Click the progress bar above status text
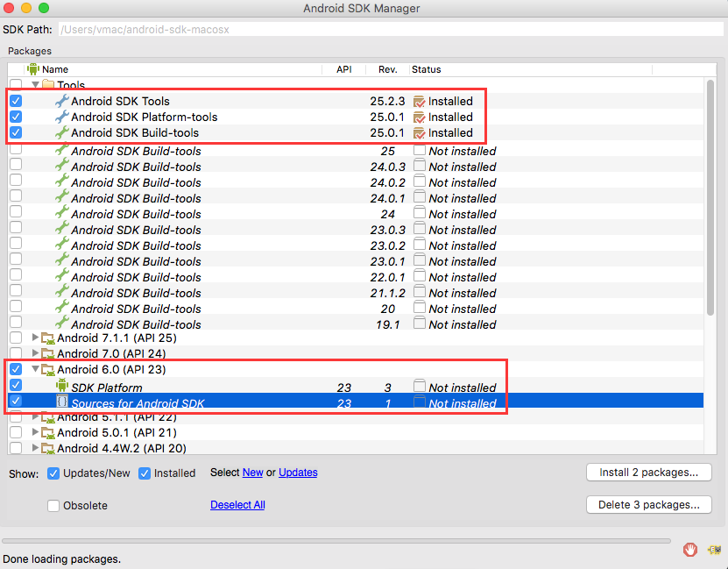 click(336, 541)
